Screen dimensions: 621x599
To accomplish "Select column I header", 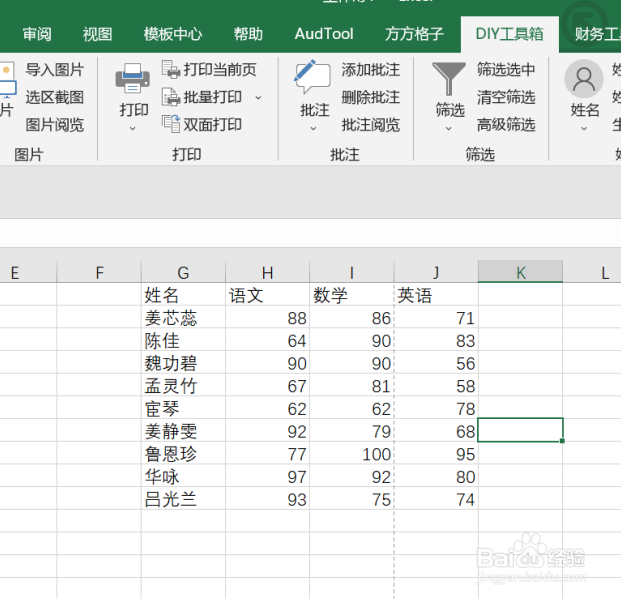I will pos(352,272).
